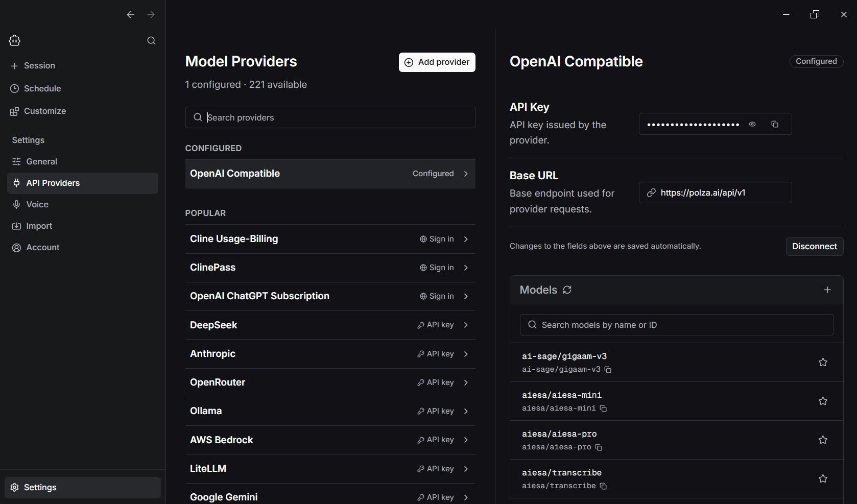Expand OpenAI ChatGPT Subscription provider

coord(330,296)
